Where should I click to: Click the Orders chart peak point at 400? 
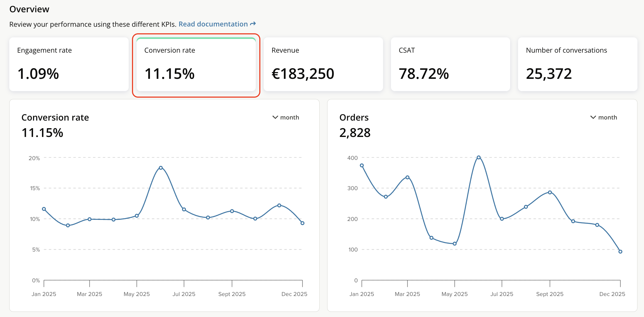(479, 157)
